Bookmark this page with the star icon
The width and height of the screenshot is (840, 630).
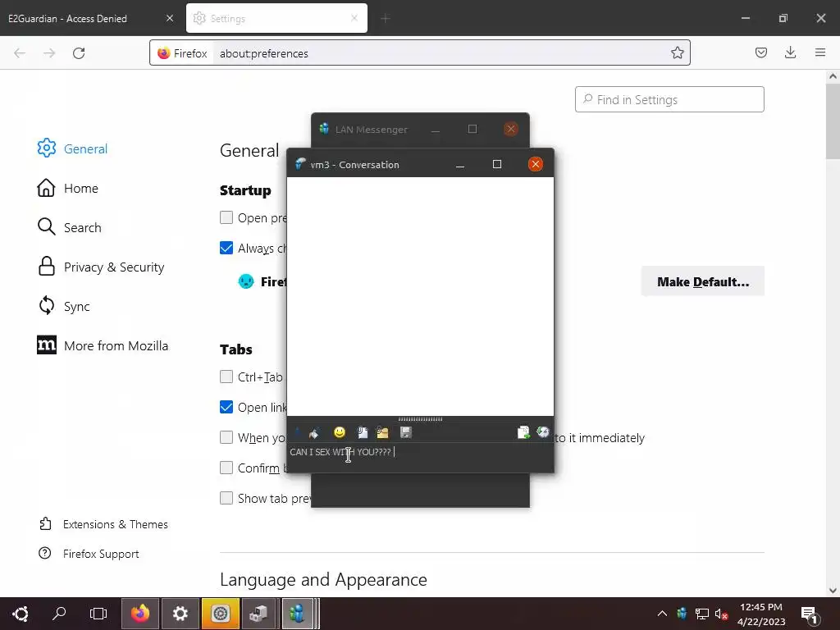(677, 52)
